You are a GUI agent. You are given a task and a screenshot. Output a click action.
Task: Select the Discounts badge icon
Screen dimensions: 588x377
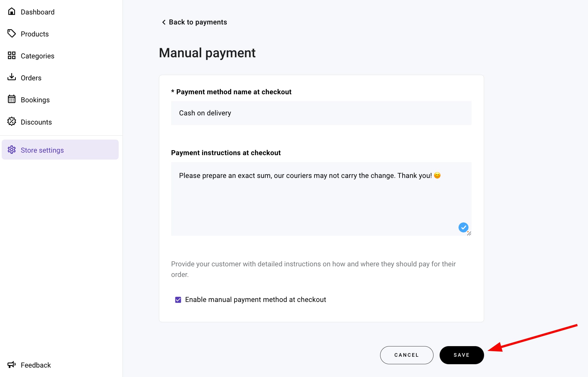coord(12,122)
